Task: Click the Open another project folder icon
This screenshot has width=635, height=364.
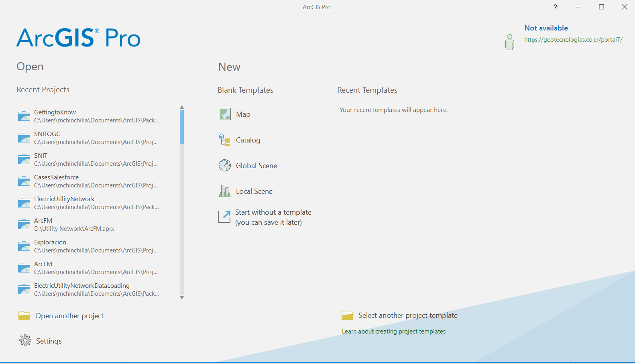Action: click(x=24, y=316)
